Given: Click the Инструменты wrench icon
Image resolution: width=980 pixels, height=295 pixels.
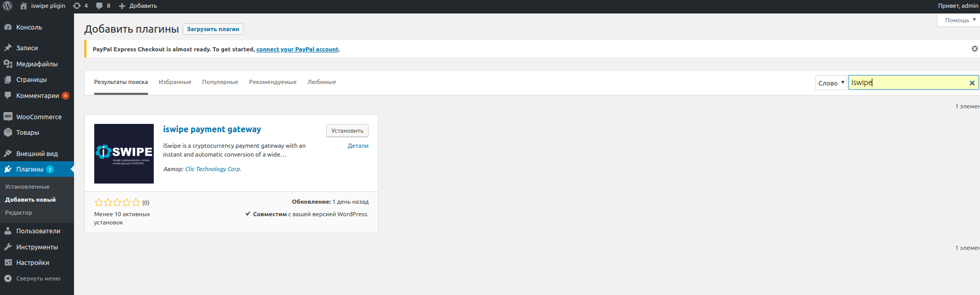Looking at the screenshot, I should tap(8, 247).
